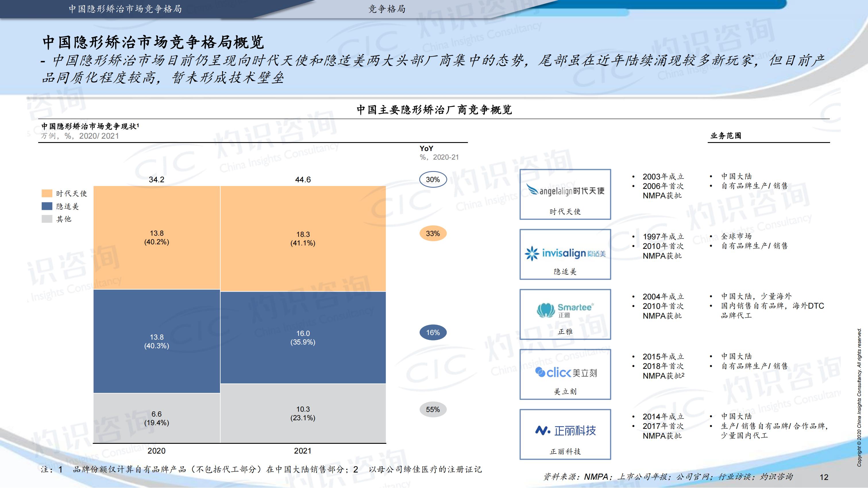
Task: Click the click 美立刻 logo box
Action: pyautogui.click(x=565, y=374)
